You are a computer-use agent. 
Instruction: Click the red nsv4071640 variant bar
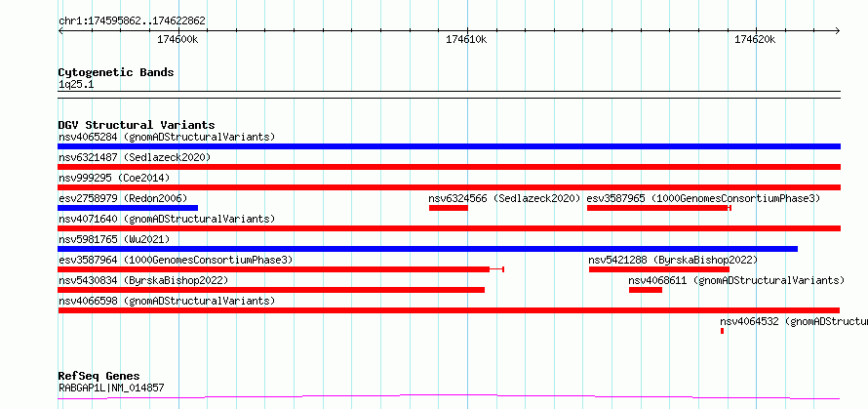click(449, 228)
